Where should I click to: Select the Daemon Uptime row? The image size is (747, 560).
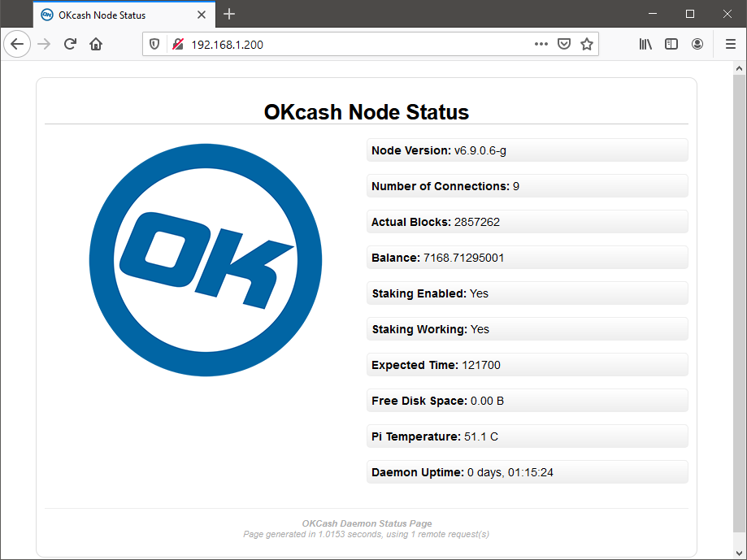coord(528,472)
